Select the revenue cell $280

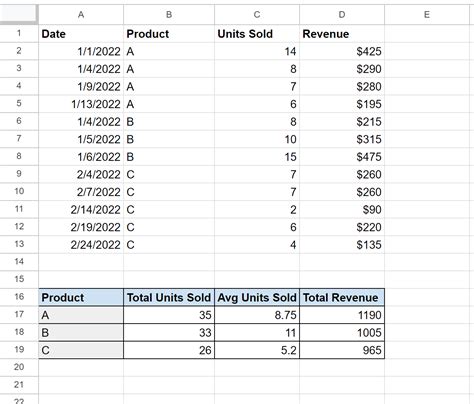click(342, 87)
